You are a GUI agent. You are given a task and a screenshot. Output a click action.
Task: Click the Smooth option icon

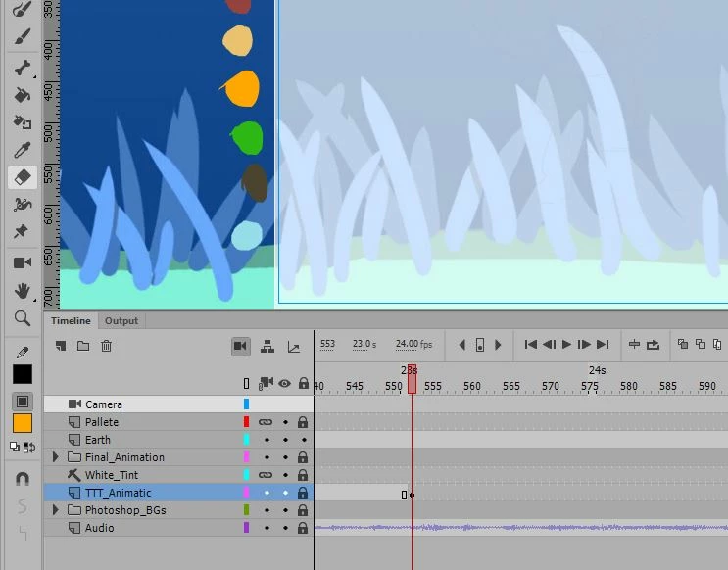(23, 505)
